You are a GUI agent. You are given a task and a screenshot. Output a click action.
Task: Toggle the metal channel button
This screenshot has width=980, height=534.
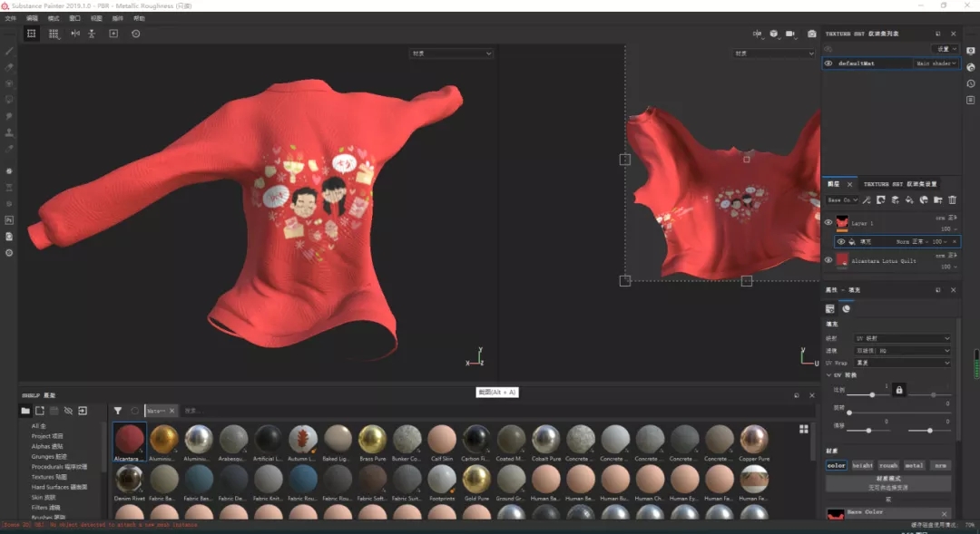(915, 465)
